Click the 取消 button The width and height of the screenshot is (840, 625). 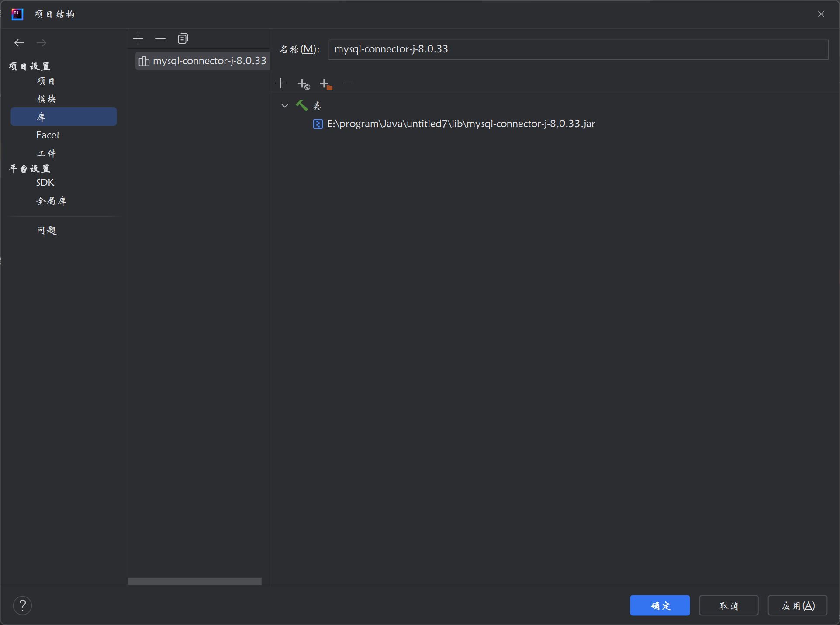pyautogui.click(x=729, y=605)
